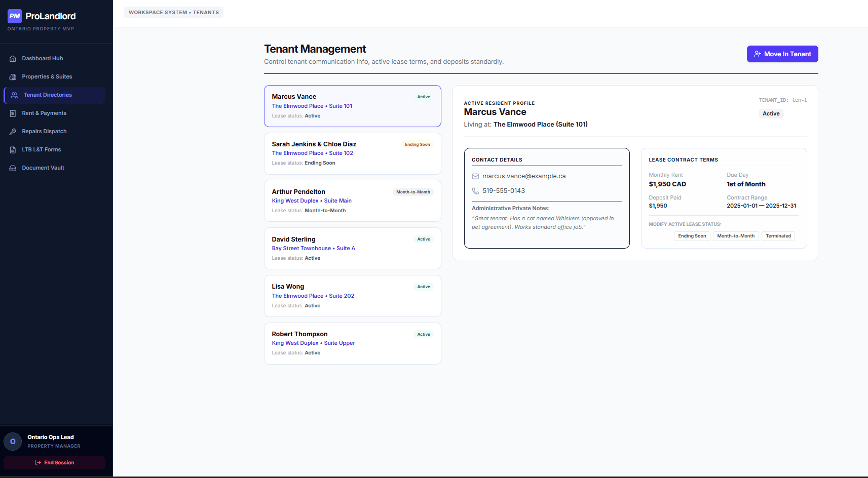Viewport: 868px width, 478px height.
Task: Click the Repairs Dispatch wrench icon
Action: (x=13, y=132)
